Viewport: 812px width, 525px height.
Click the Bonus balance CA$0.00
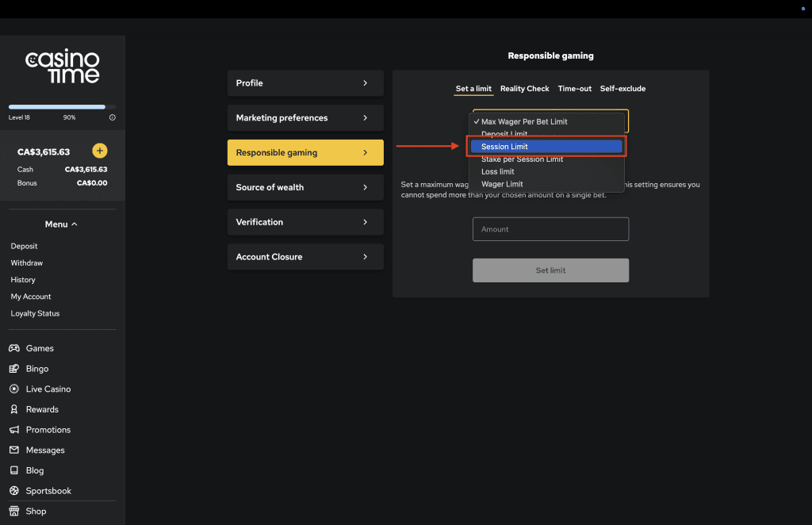[x=92, y=182]
